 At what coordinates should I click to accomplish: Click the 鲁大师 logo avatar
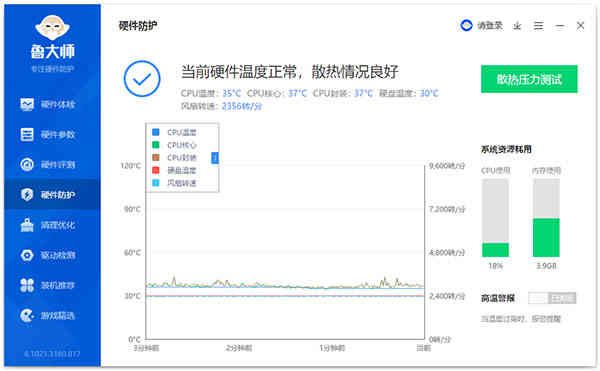52,28
